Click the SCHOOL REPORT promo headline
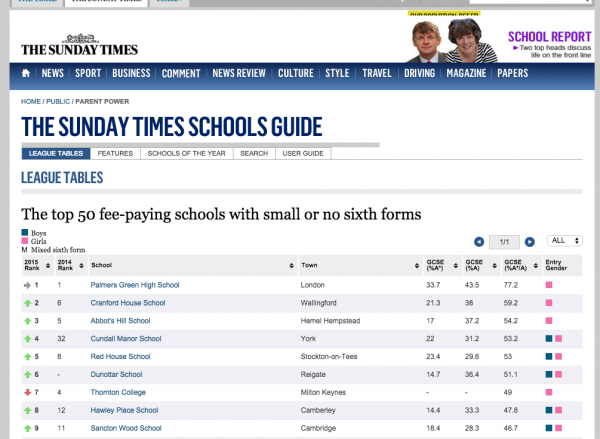This screenshot has height=439, width=600. point(549,37)
